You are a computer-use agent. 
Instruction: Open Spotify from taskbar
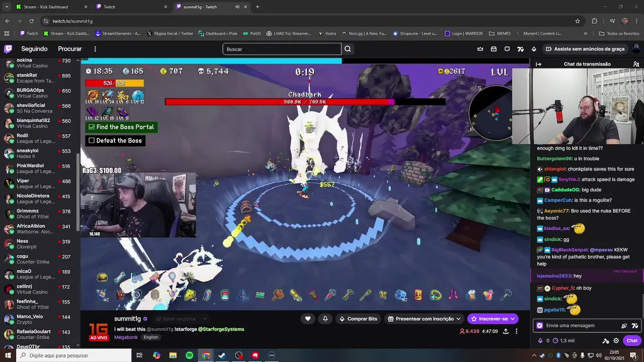189,355
